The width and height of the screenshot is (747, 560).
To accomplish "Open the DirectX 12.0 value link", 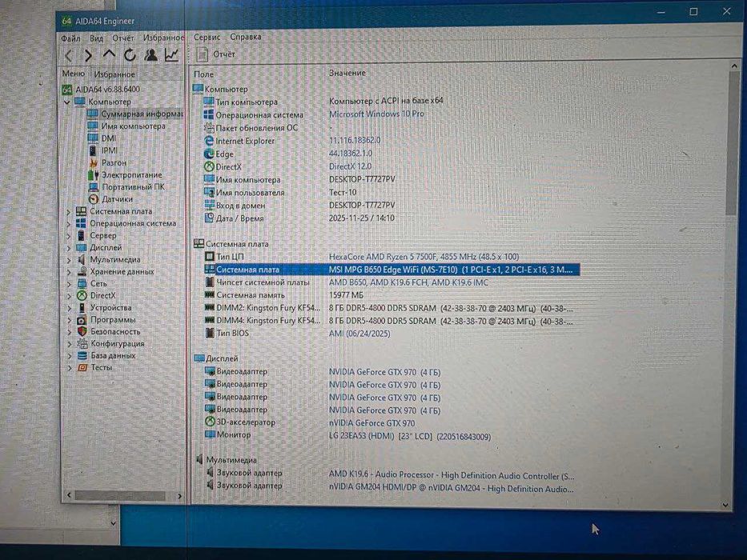I will 350,166.
